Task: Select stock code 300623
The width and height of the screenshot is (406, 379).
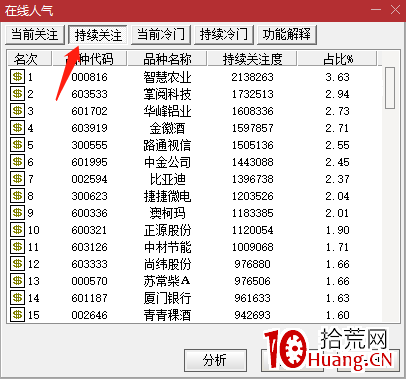Action: pyautogui.click(x=89, y=196)
